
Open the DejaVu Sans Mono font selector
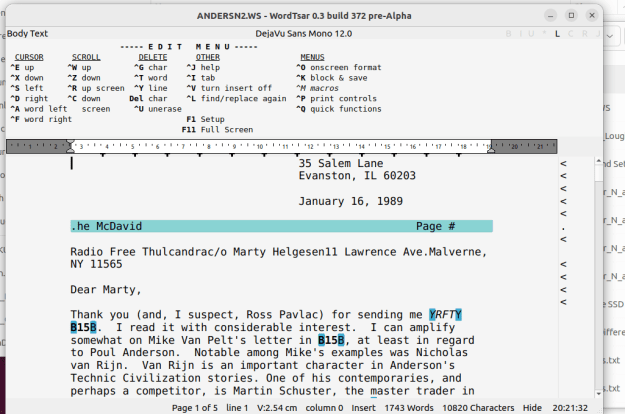pos(301,34)
